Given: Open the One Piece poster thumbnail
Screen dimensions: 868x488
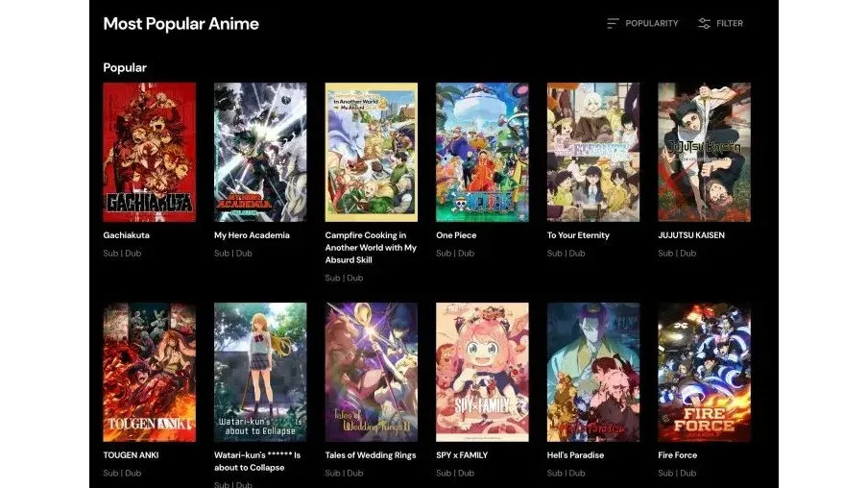Looking at the screenshot, I should coord(482,153).
